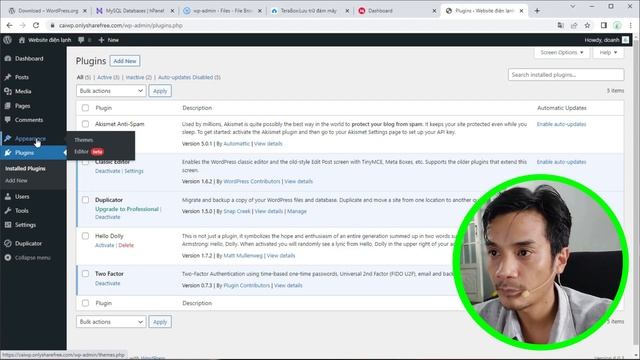Open the browser side panel icon
Viewport: 640px width, 360px height.
coord(604,25)
